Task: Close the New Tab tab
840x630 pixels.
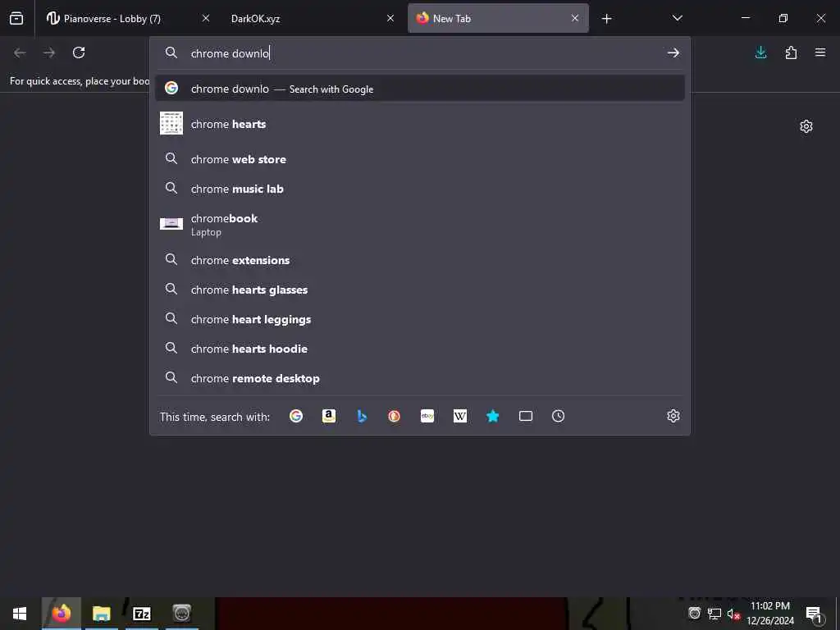Action: pos(575,18)
